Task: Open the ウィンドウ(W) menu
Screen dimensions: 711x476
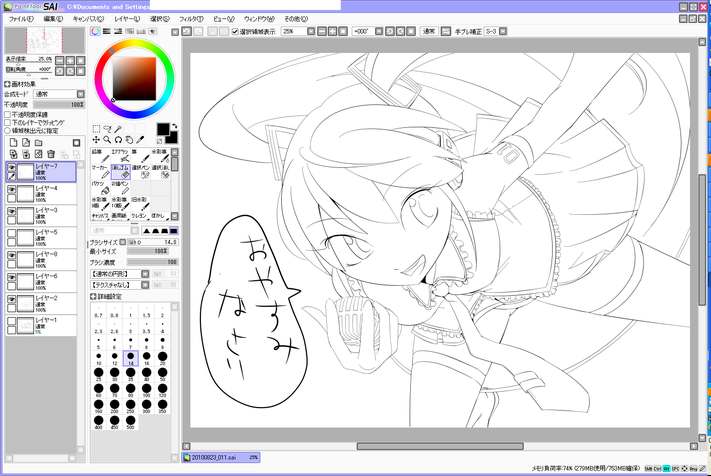Action: point(259,19)
